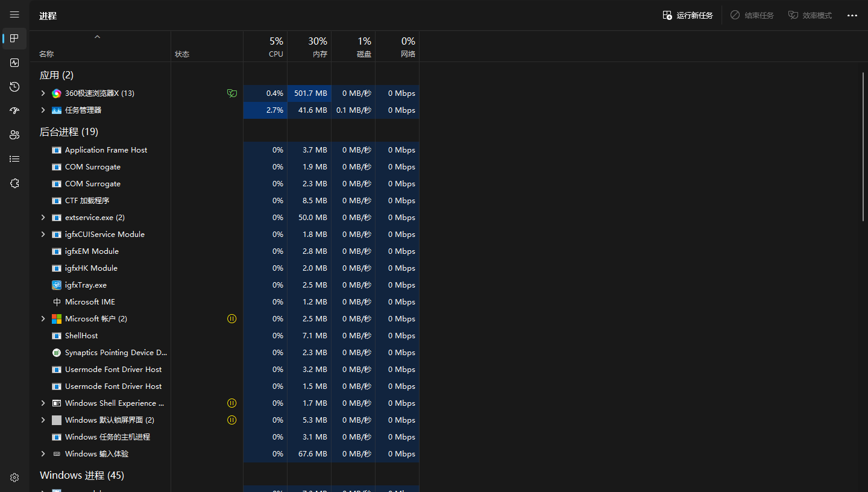Click the green leaf icon for 360极速浏览器X
The height and width of the screenshot is (492, 868).
coord(231,93)
